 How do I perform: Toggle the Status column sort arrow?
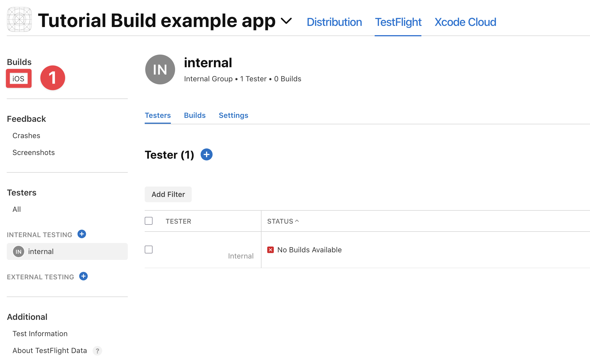(x=297, y=221)
